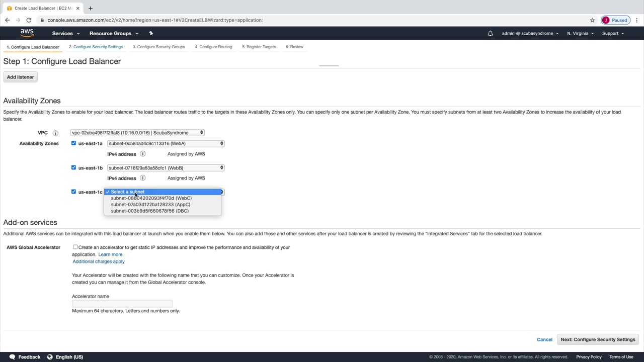Viewport: 644px width, 362px height.
Task: Open the Terms of Use link
Action: click(621, 357)
